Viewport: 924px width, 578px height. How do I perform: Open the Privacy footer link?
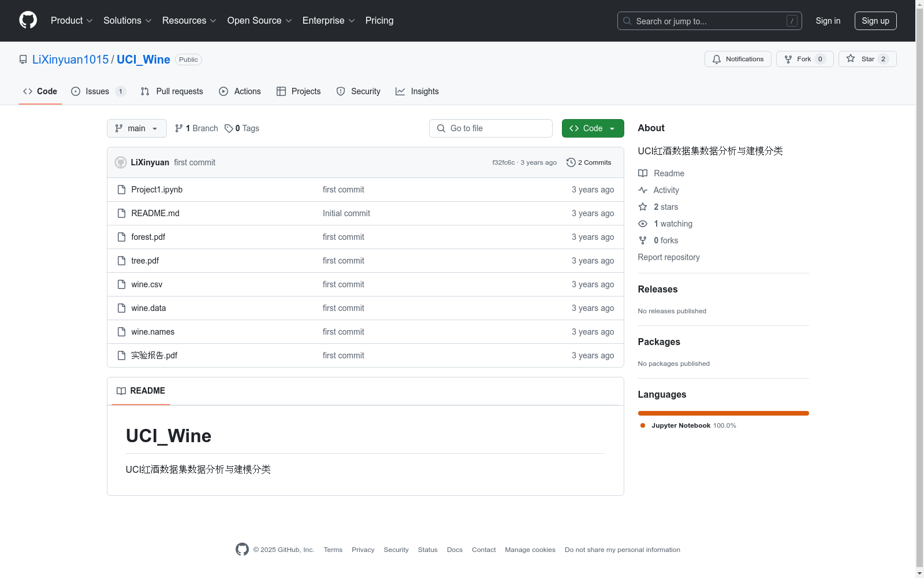363,550
